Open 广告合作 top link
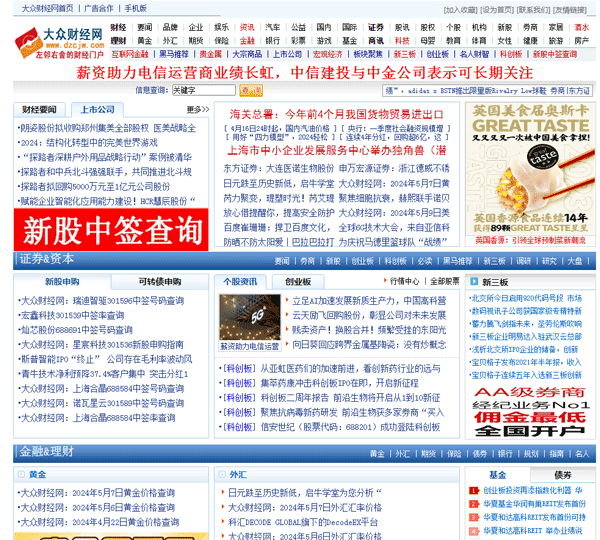Image resolution: width=600 pixels, height=540 pixels. click(x=99, y=8)
